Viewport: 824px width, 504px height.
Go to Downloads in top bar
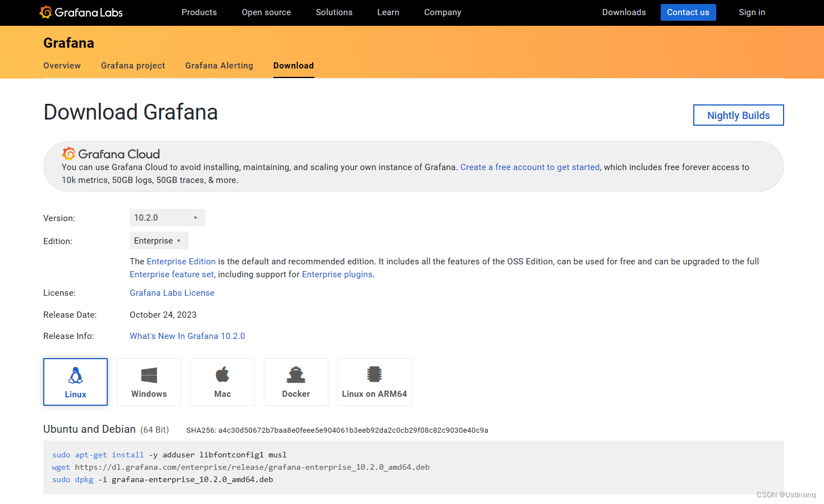[x=624, y=12]
